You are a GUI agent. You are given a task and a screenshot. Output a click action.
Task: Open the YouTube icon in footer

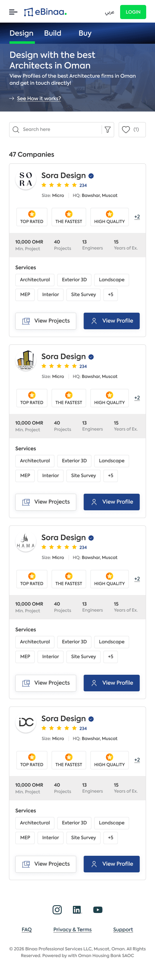tap(98, 910)
